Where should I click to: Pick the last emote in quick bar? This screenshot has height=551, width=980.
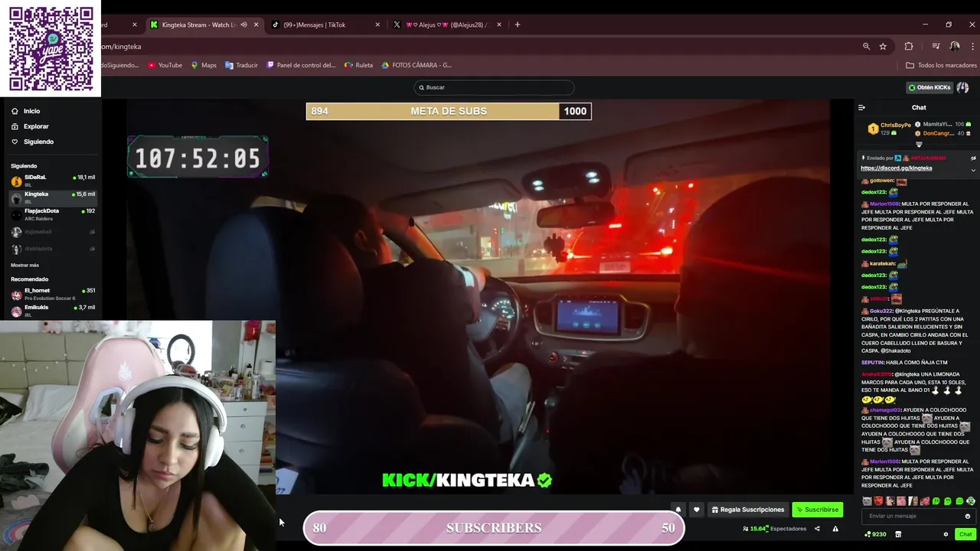click(971, 501)
